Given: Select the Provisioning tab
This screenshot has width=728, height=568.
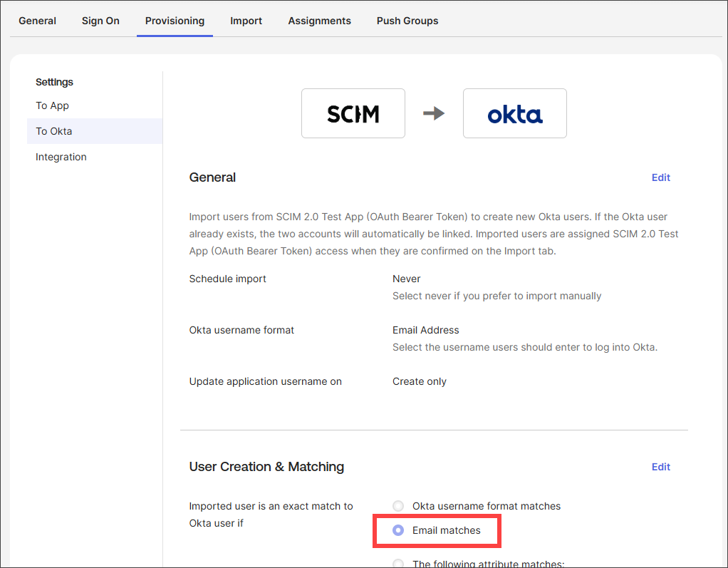Looking at the screenshot, I should pyautogui.click(x=175, y=21).
